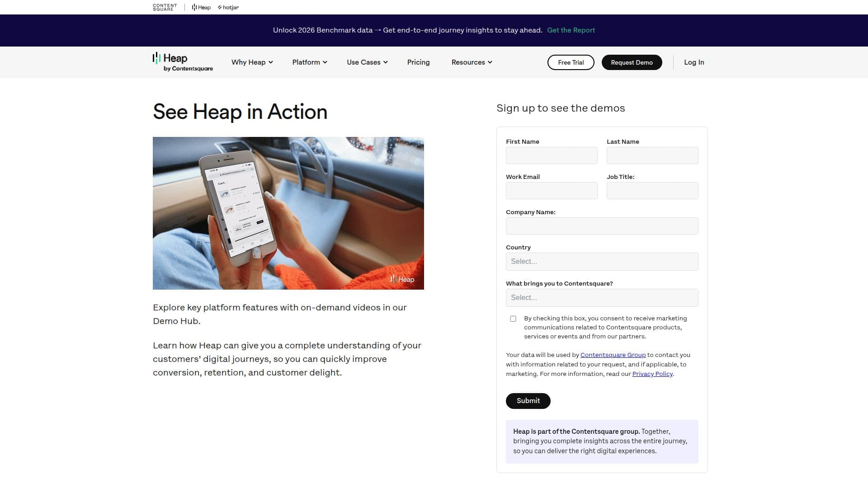Image resolution: width=868 pixels, height=488 pixels.
Task: Focus the Last Name field
Action: point(652,155)
